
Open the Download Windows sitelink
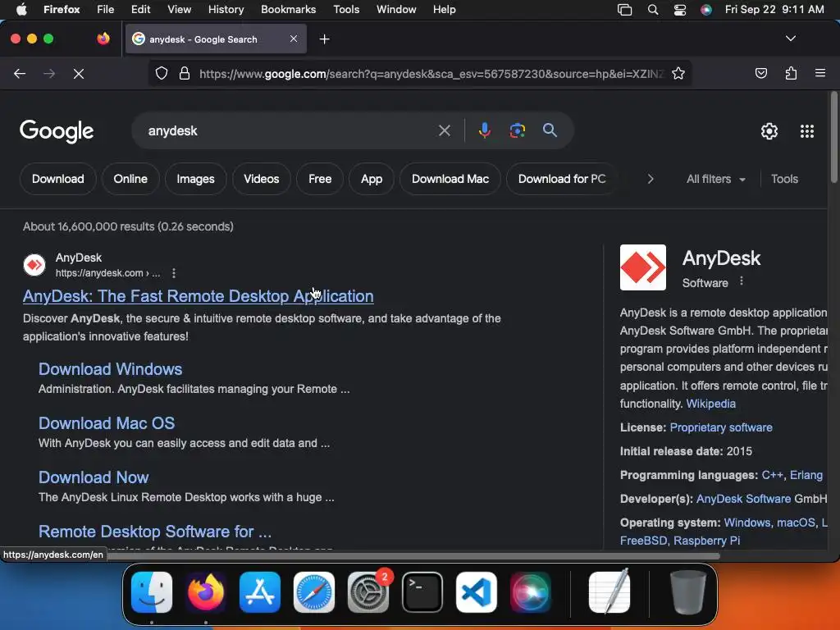[111, 369]
